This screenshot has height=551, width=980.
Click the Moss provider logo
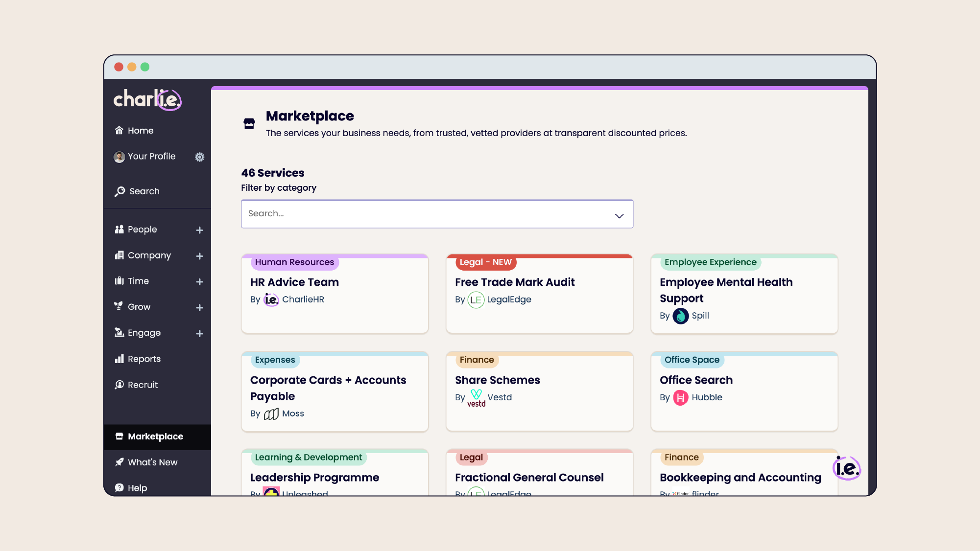click(x=271, y=414)
